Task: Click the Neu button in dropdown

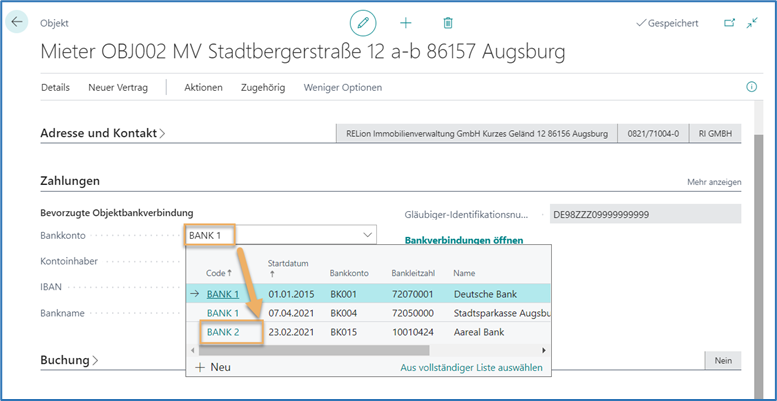Action: coord(213,368)
